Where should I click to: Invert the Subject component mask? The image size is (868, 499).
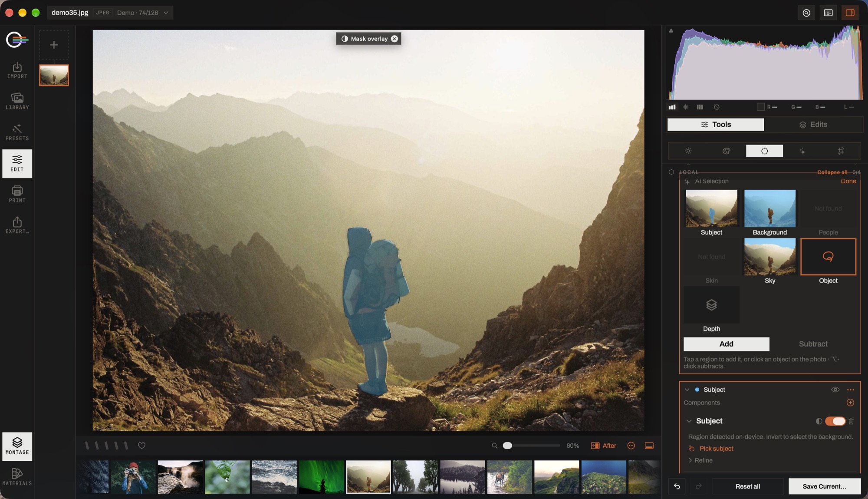(819, 421)
